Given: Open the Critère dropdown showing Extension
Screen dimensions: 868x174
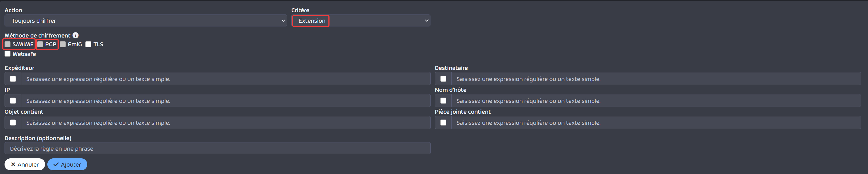Looking at the screenshot, I should tap(360, 20).
